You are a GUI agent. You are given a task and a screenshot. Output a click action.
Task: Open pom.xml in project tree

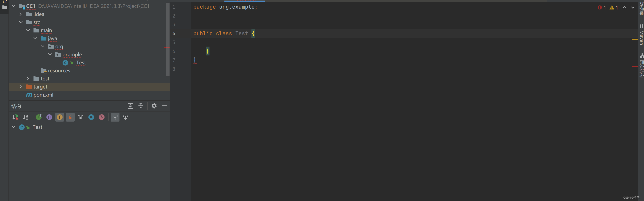(x=43, y=95)
